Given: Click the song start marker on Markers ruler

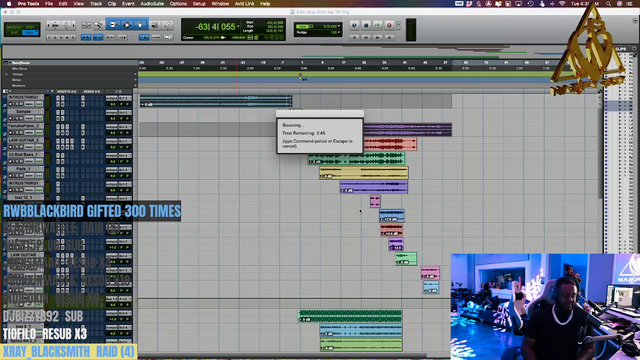Looking at the screenshot, I should [300, 76].
